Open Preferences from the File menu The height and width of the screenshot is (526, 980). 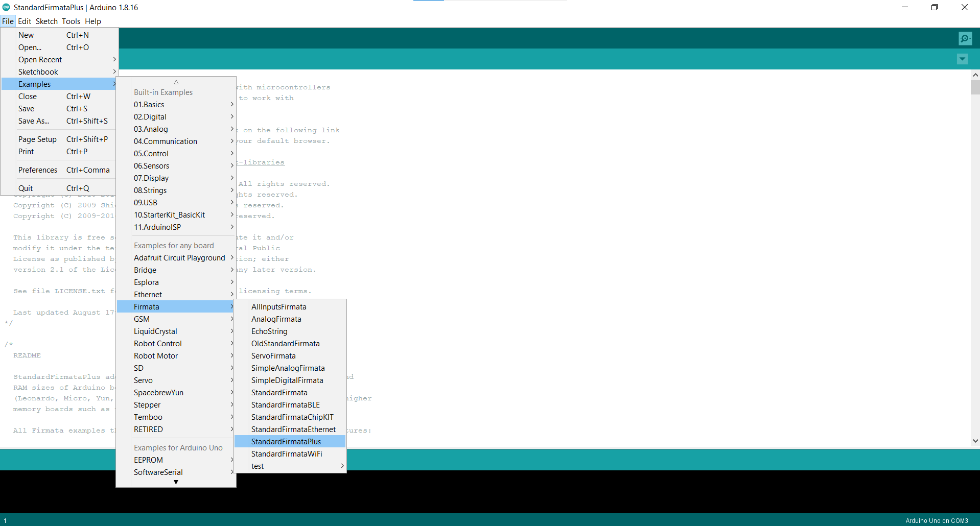pos(60,170)
